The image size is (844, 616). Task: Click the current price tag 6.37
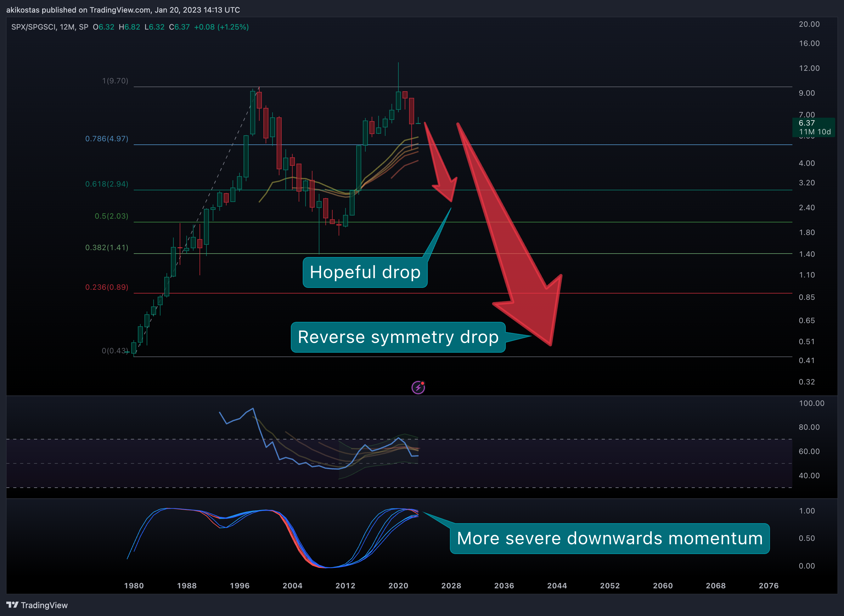[807, 123]
